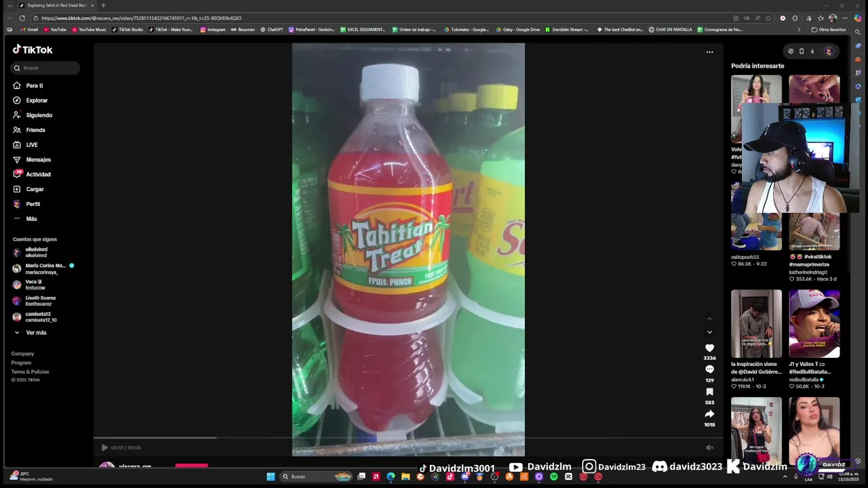Open the Cargar upload page

click(x=28, y=189)
